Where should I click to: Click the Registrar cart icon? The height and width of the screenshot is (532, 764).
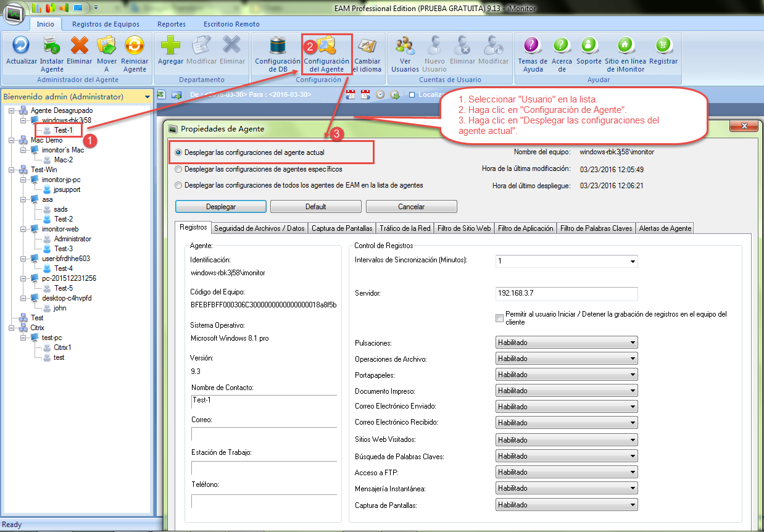tap(663, 45)
